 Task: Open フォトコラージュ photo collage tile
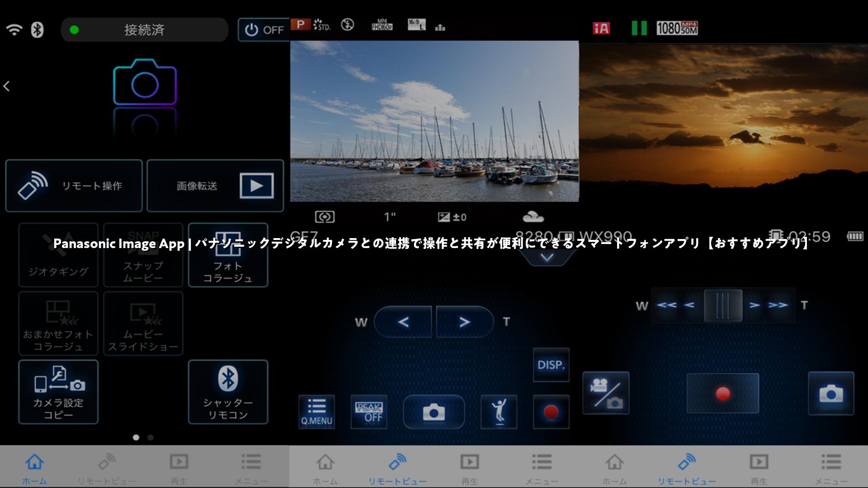(x=228, y=255)
